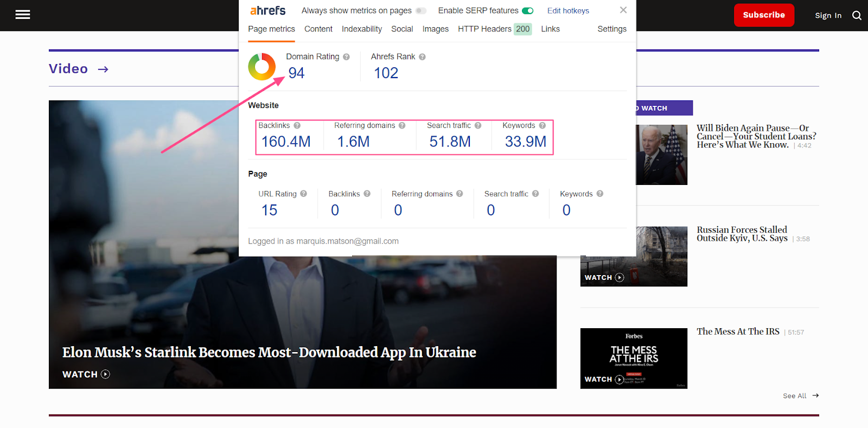Screen dimensions: 868x428
Task: Close the Ahrefs toolbar popup
Action: tap(623, 10)
